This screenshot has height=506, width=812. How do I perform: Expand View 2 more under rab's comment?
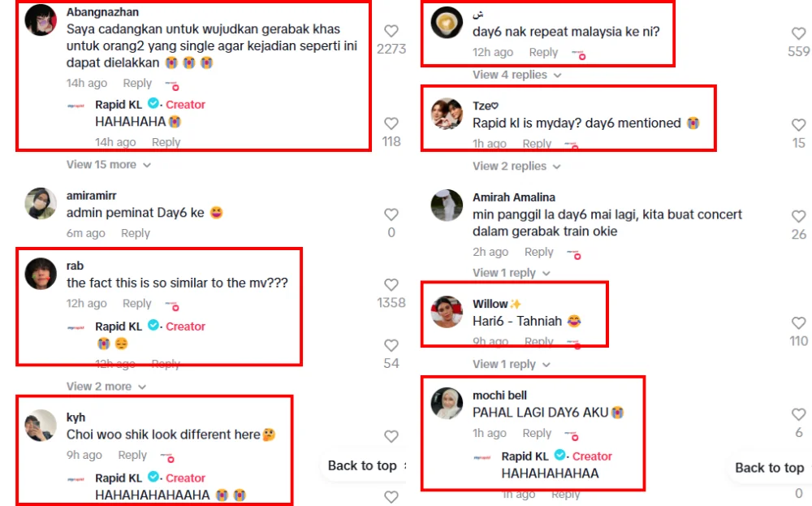tap(106, 387)
